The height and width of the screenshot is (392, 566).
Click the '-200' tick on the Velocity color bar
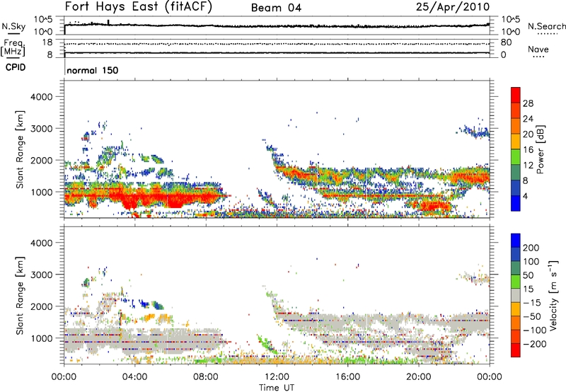pyautogui.click(x=535, y=344)
